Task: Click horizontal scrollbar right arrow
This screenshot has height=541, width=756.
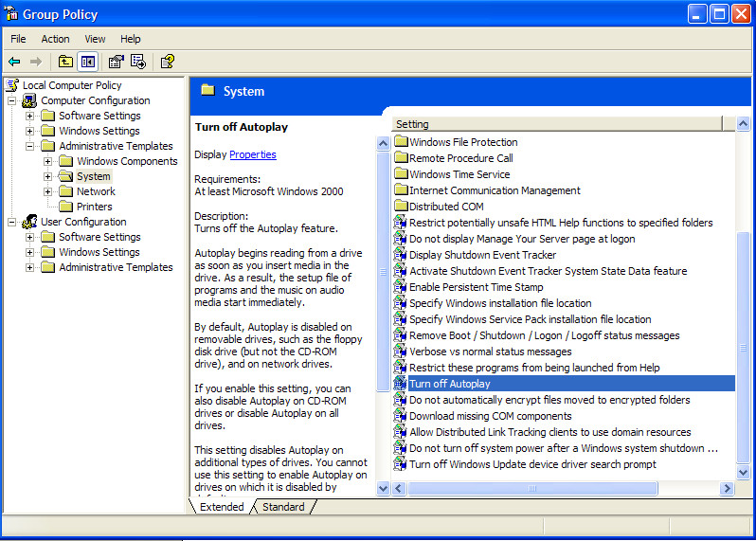Action: (x=727, y=489)
